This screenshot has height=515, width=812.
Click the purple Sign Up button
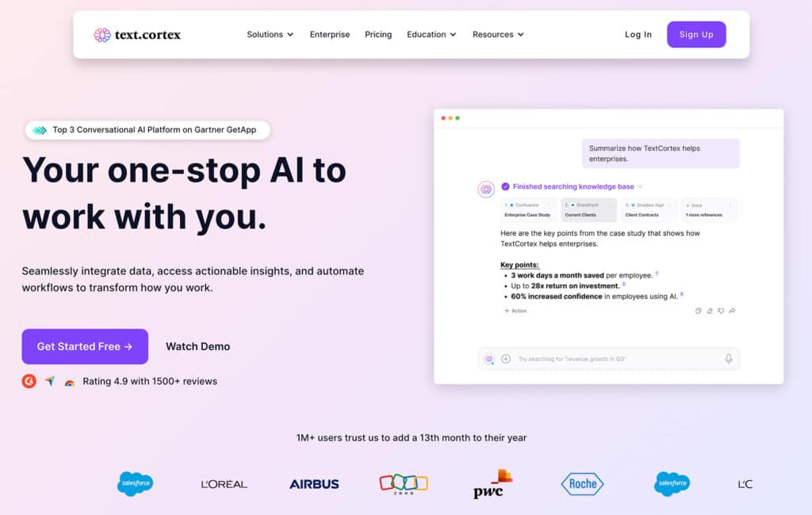pos(696,35)
